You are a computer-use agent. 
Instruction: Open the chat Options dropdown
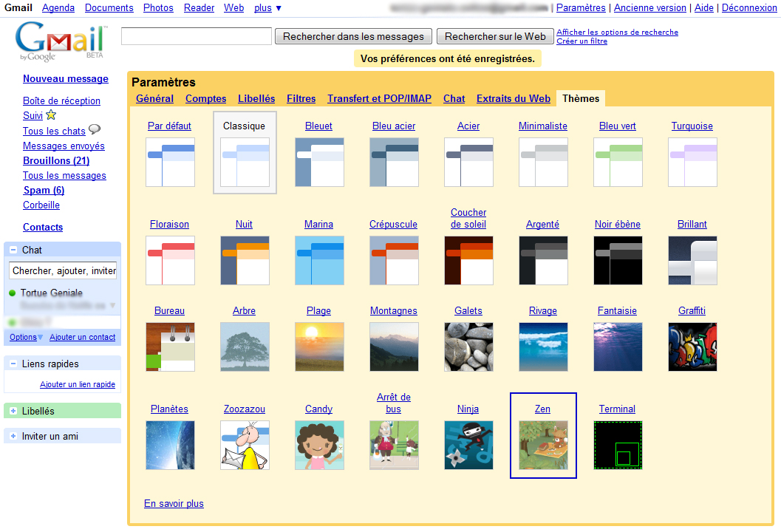pyautogui.click(x=27, y=338)
